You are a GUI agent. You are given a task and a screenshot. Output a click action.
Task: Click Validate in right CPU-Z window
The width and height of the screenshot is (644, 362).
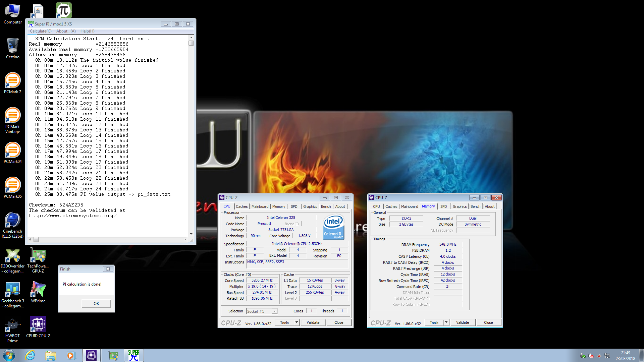[463, 322]
